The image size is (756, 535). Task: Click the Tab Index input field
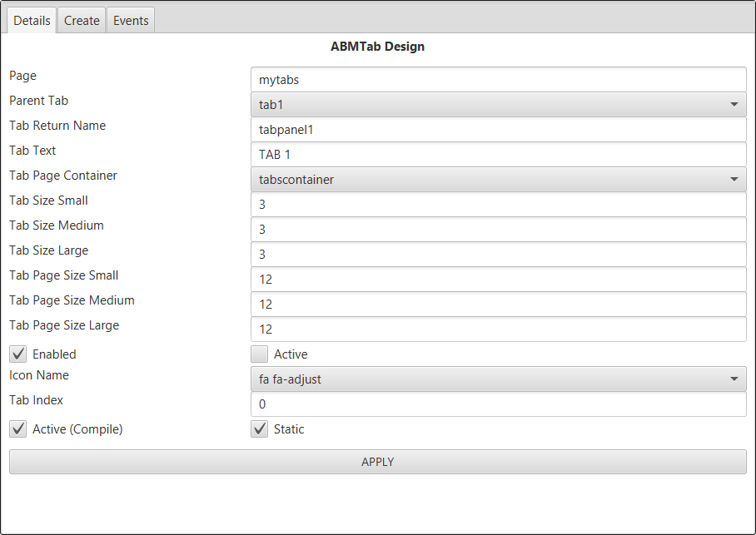498,404
